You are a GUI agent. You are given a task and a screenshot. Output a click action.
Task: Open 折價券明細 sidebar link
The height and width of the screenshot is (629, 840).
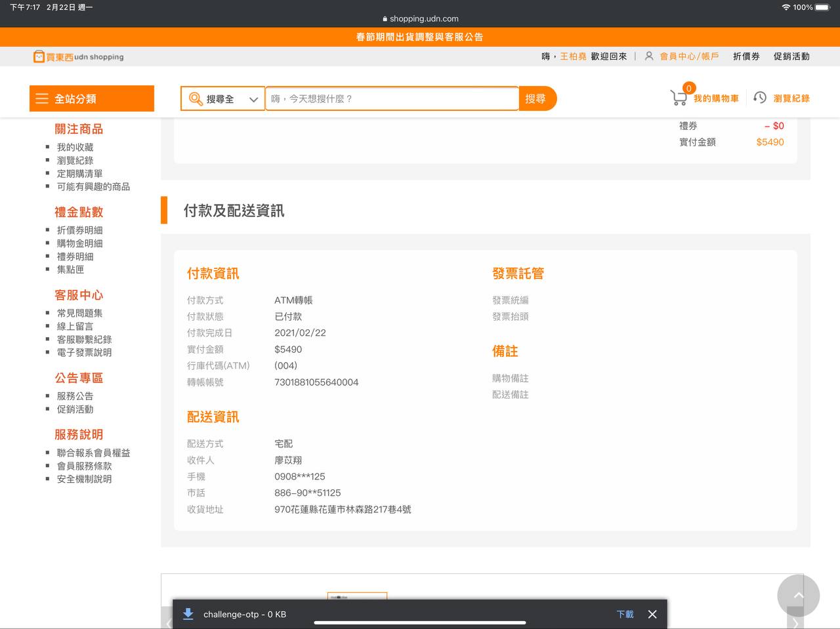79,230
